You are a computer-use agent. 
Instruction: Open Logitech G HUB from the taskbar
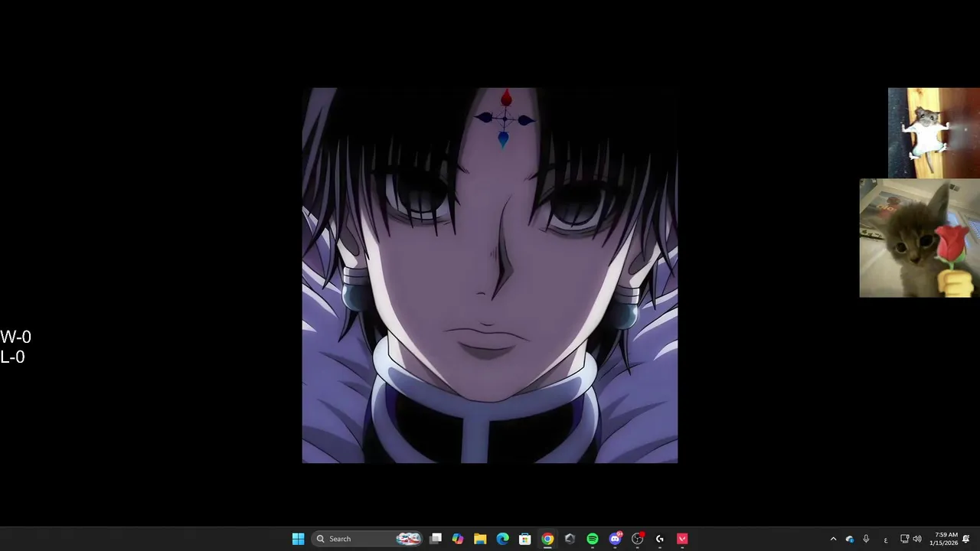[x=660, y=539]
